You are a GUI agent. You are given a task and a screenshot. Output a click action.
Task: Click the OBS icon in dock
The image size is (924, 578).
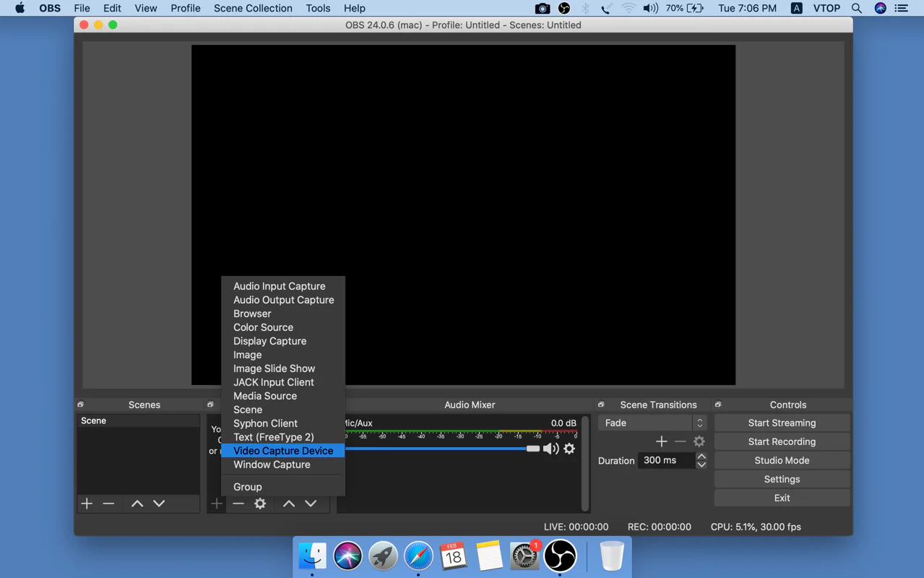(560, 556)
